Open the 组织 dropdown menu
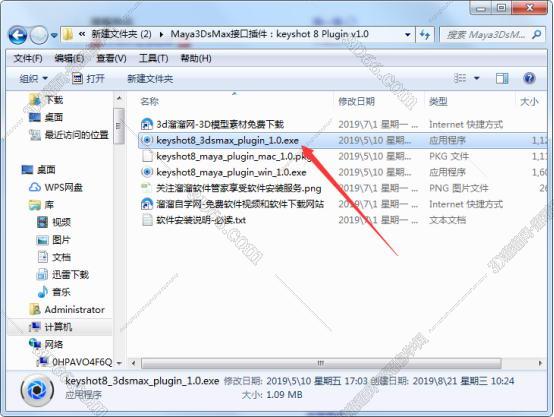Image resolution: width=554 pixels, height=417 pixels. click(34, 78)
